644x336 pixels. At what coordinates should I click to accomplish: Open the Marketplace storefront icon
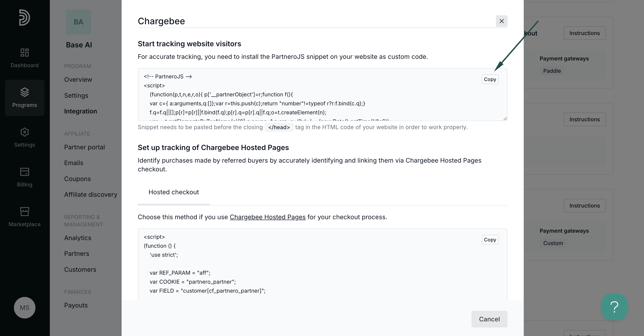[x=24, y=212]
